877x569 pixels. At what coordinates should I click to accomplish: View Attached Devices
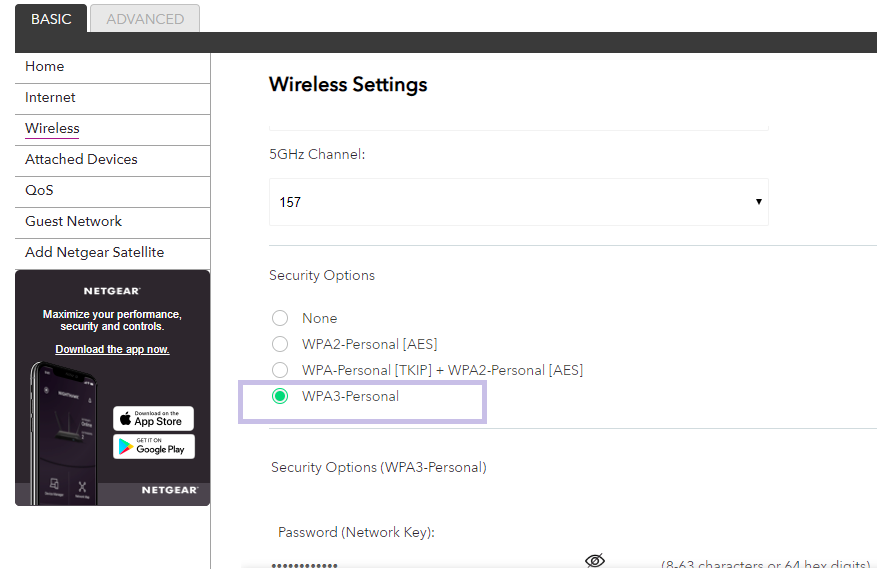click(x=81, y=160)
